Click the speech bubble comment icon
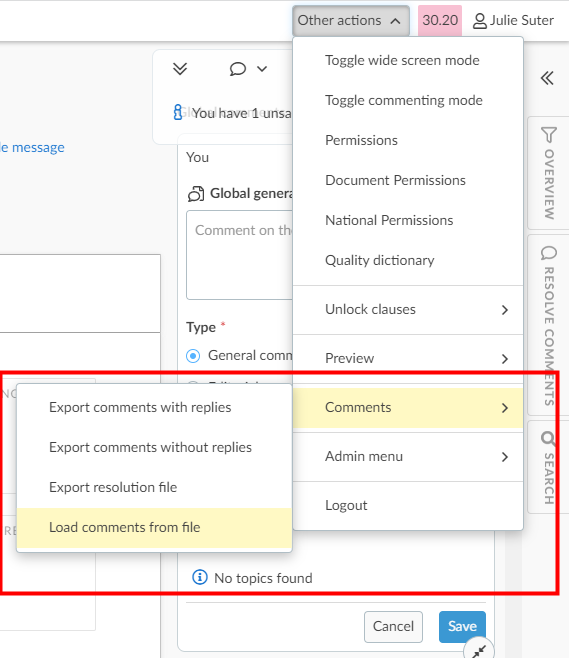 tap(238, 68)
